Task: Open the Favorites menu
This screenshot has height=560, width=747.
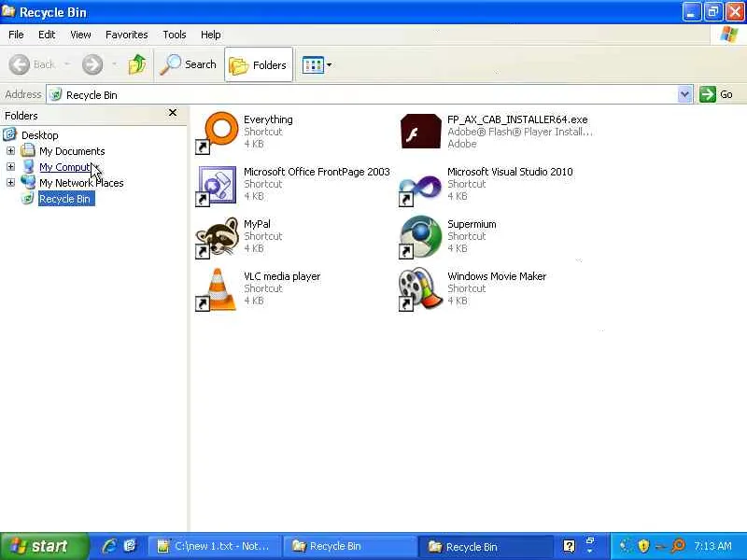Action: 127,35
